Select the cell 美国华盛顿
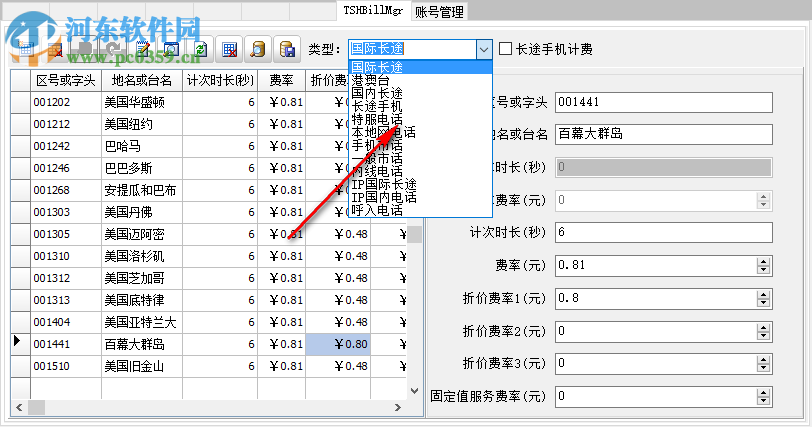Screen dimensions: 812x427 click(x=142, y=102)
